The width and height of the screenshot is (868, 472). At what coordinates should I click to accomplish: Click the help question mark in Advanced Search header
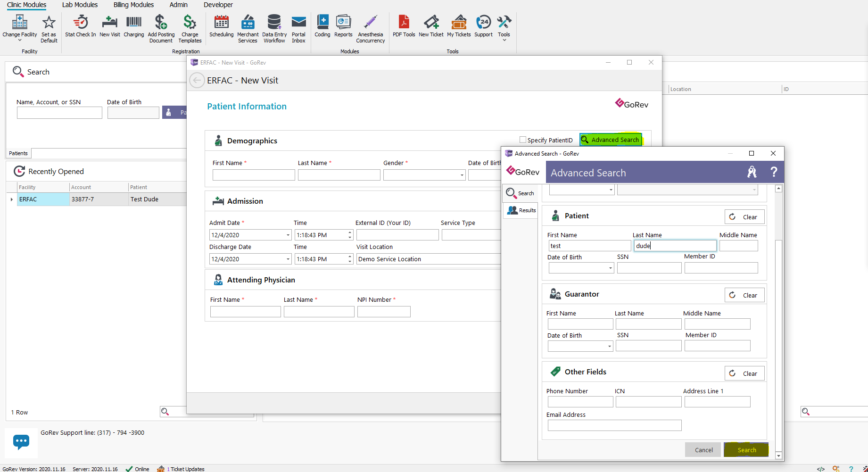click(x=774, y=172)
